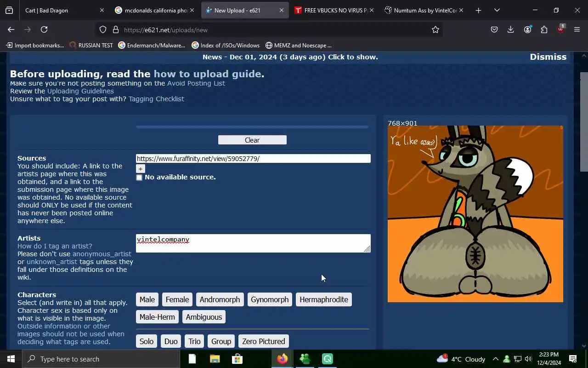Open the Pocket save icon

pyautogui.click(x=494, y=29)
